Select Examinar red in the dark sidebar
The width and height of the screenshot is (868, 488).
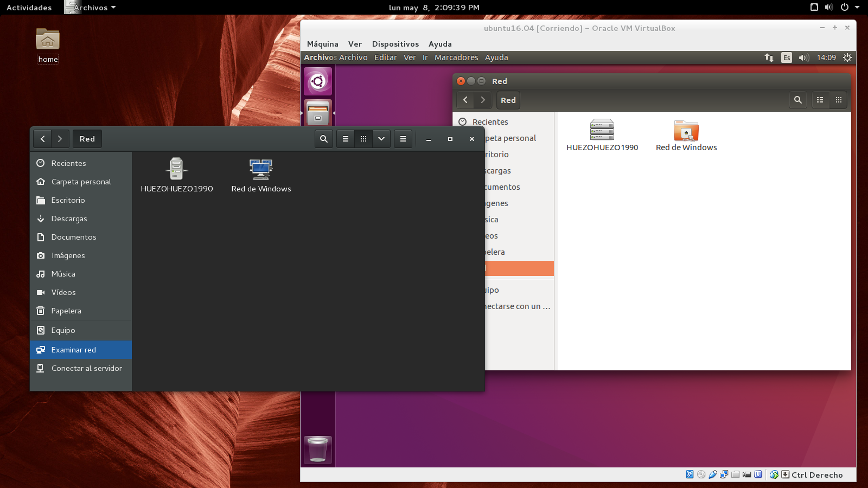click(x=81, y=350)
